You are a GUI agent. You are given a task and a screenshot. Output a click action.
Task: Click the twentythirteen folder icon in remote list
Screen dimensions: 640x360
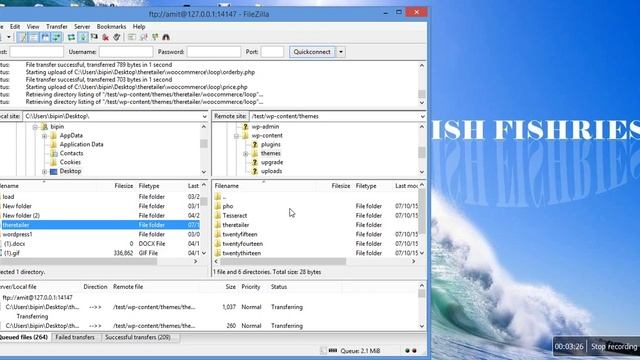(x=218, y=253)
